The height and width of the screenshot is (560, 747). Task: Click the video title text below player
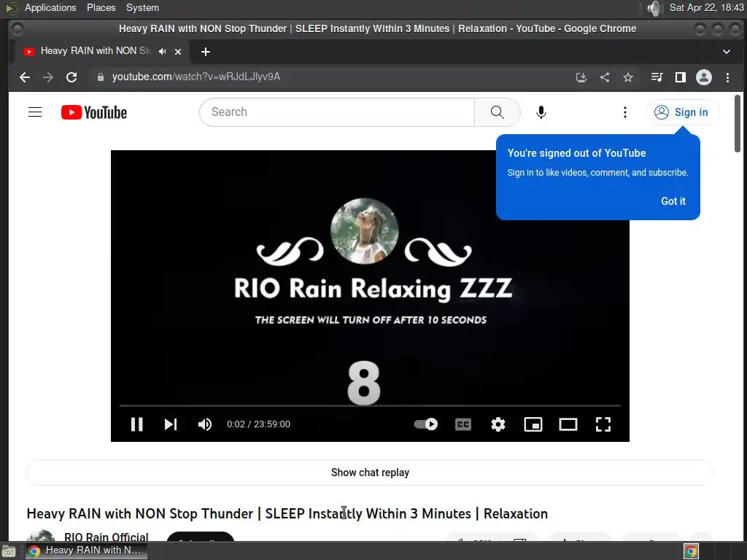tap(287, 513)
